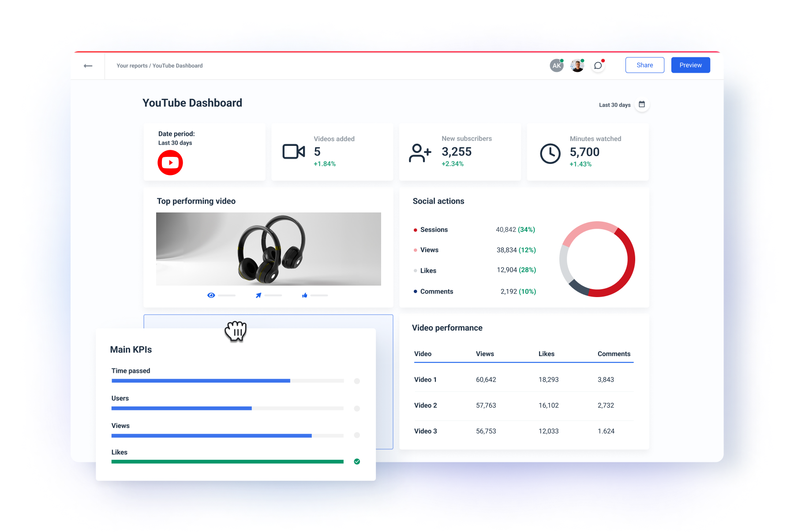Viewport: 794px width, 532px height.
Task: Click the eye views icon under the headphones video
Action: (x=212, y=295)
